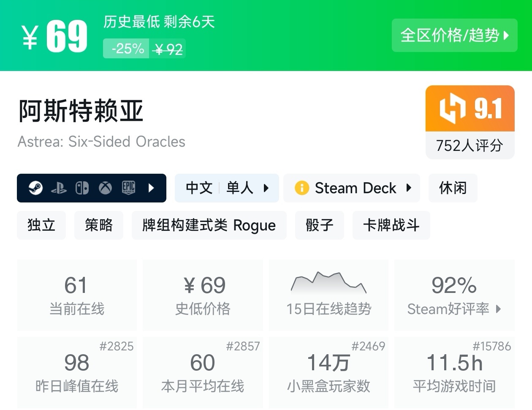Expand the platform list arrow
Screen dimensions: 532x410
(x=151, y=188)
